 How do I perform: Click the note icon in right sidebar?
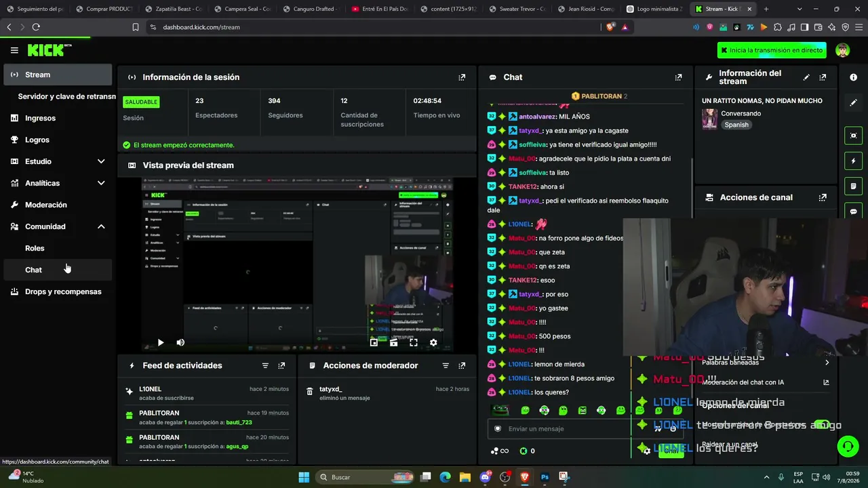(853, 186)
